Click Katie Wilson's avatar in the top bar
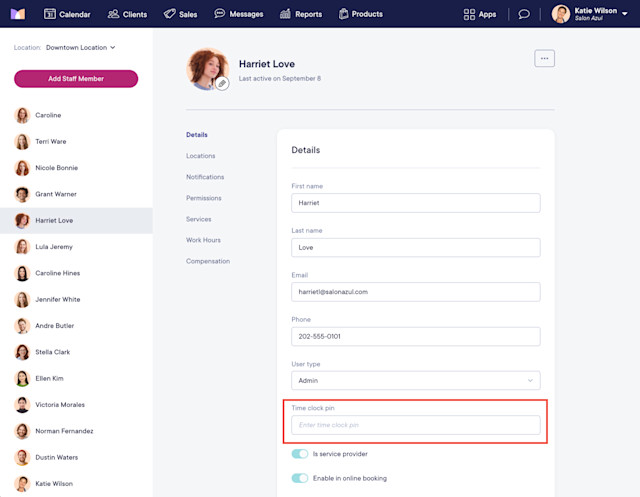 coord(561,14)
